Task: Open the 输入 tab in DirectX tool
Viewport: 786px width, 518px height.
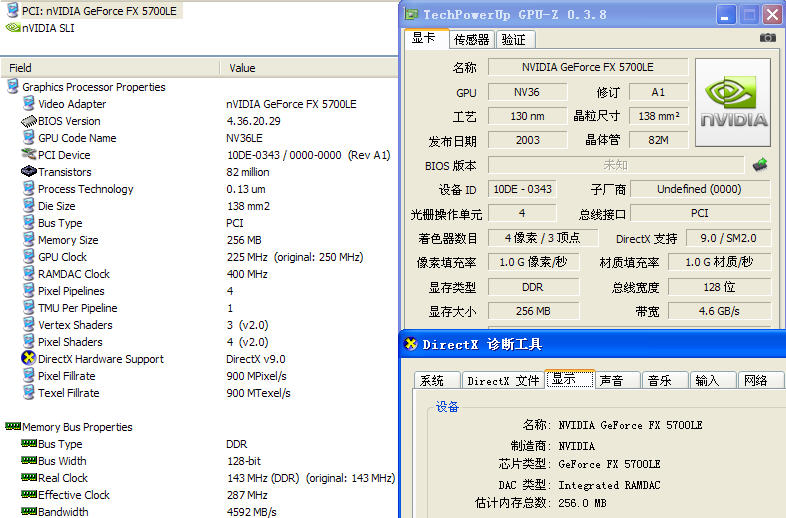Action: click(712, 380)
